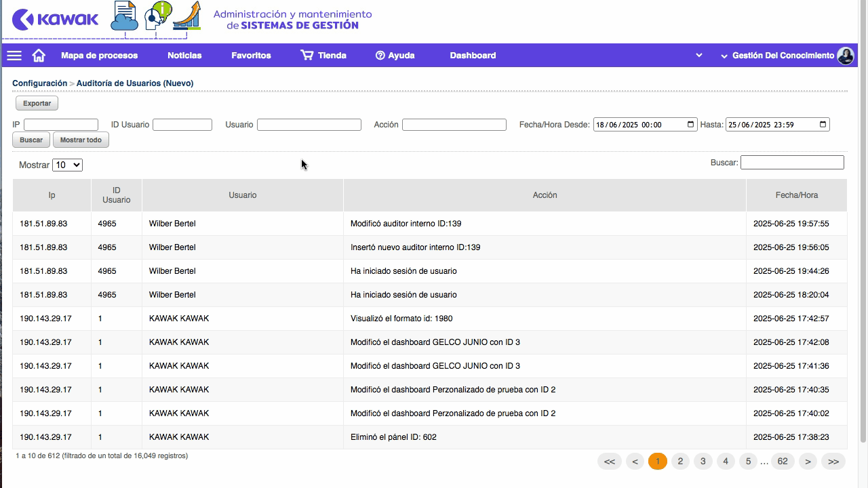Click 'Visualizó el formato id: 1980' cell

click(x=545, y=319)
